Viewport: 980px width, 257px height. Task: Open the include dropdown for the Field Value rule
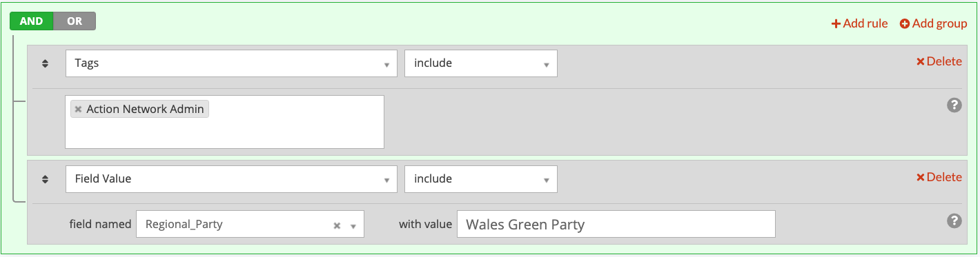[481, 179]
